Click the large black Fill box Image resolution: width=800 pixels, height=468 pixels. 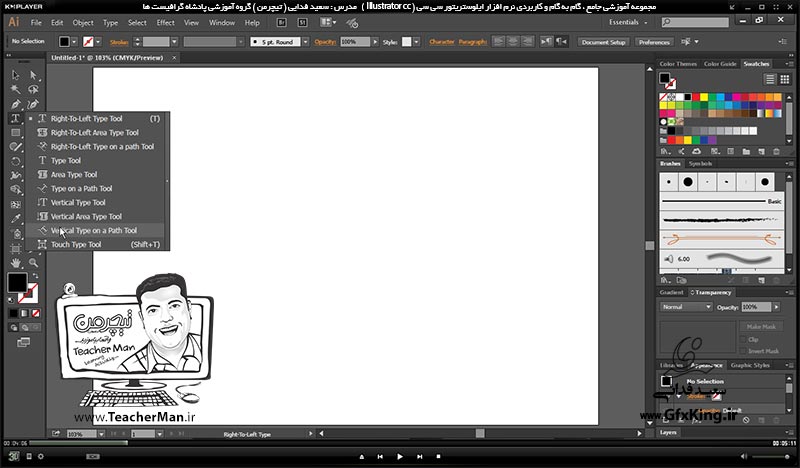pos(17,282)
